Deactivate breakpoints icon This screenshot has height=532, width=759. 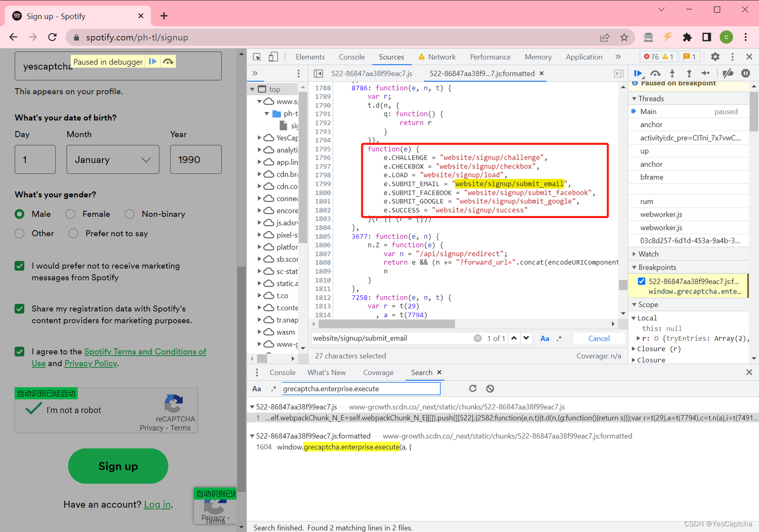(728, 73)
